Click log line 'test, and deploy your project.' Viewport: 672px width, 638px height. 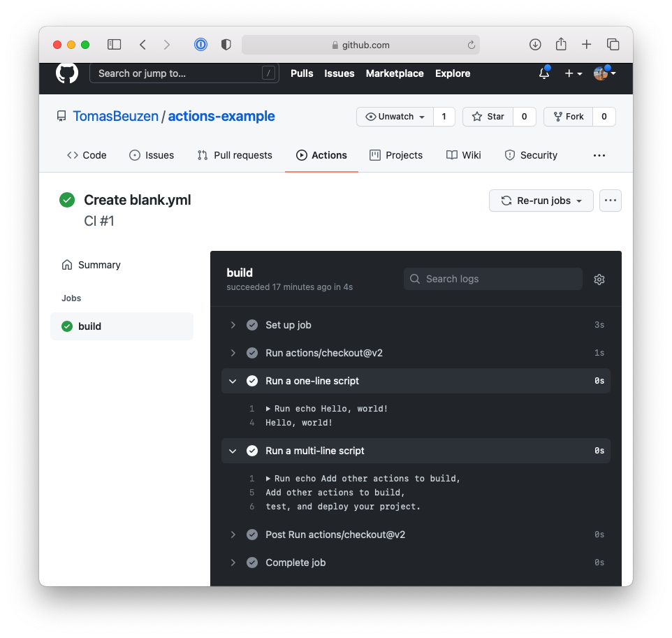(343, 507)
